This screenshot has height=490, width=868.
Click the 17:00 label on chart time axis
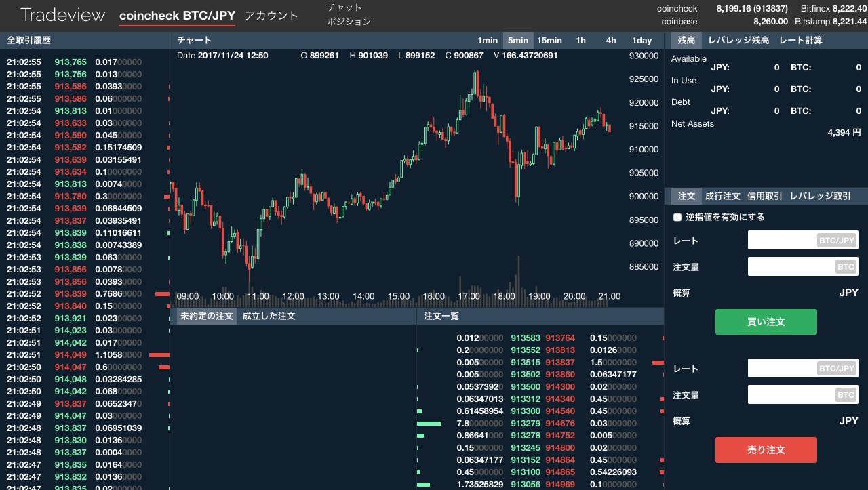pyautogui.click(x=469, y=296)
